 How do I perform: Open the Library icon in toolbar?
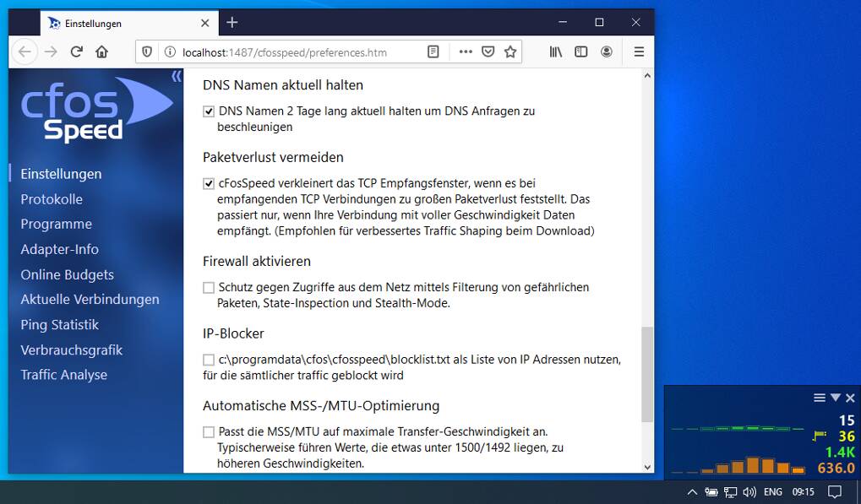(556, 51)
